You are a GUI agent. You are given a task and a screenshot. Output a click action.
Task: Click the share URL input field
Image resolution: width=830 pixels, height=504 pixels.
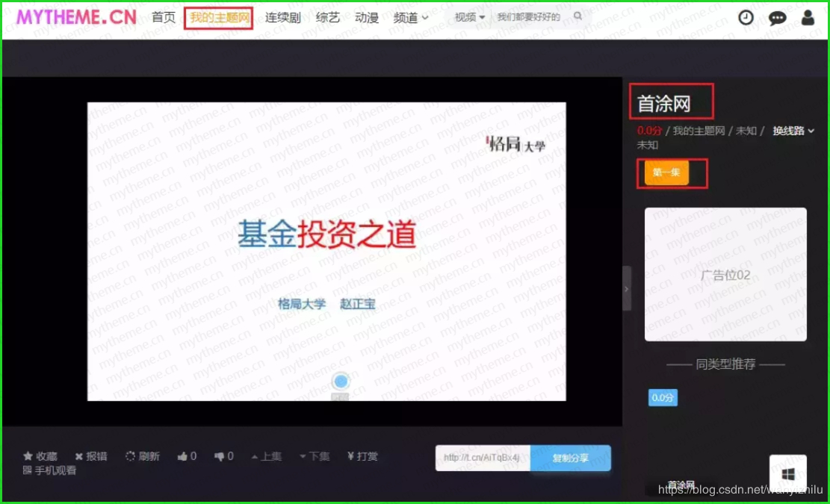coord(483,458)
